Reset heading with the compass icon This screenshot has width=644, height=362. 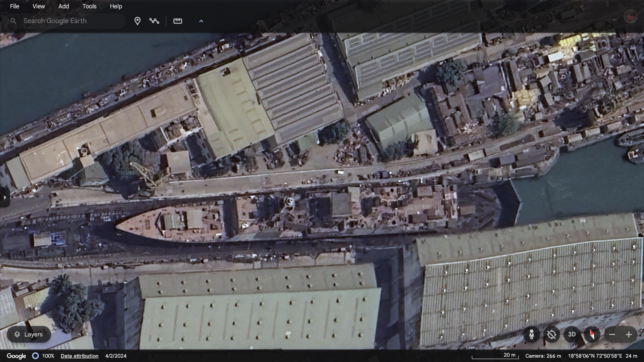(x=592, y=335)
